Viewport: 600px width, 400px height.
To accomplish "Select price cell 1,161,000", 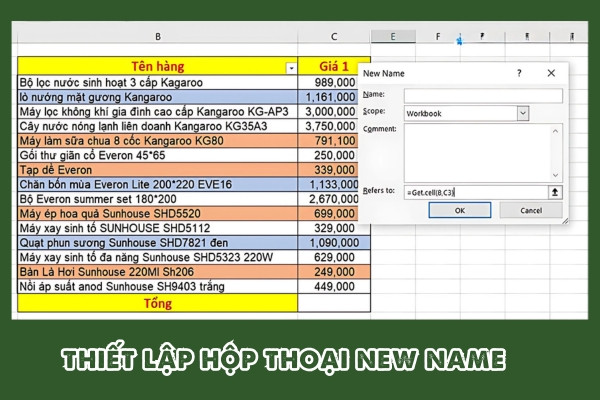I will pyautogui.click(x=328, y=97).
